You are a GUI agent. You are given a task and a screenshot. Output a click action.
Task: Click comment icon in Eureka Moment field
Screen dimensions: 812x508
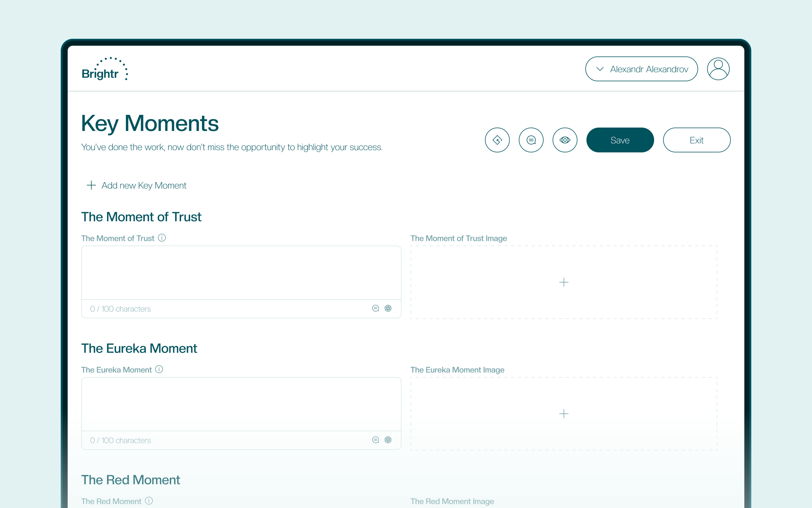[375, 440]
